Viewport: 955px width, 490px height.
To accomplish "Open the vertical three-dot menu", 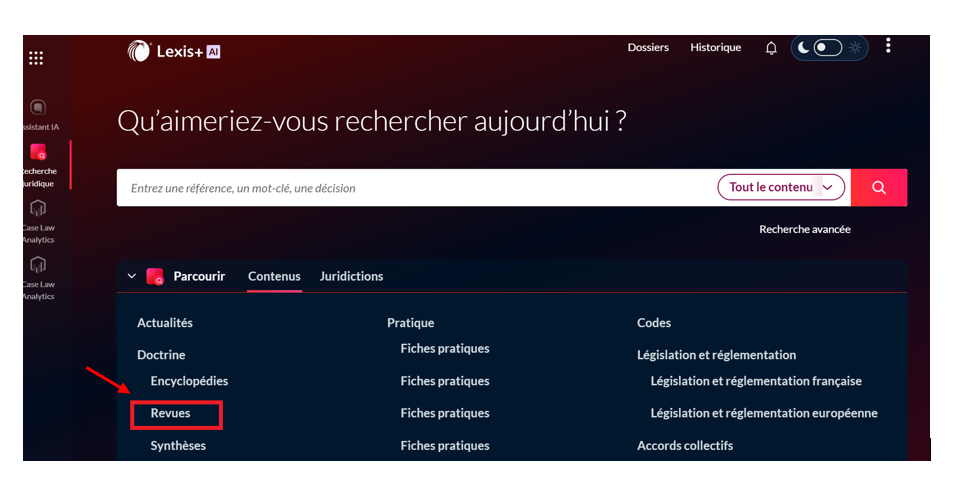I will pyautogui.click(x=888, y=46).
